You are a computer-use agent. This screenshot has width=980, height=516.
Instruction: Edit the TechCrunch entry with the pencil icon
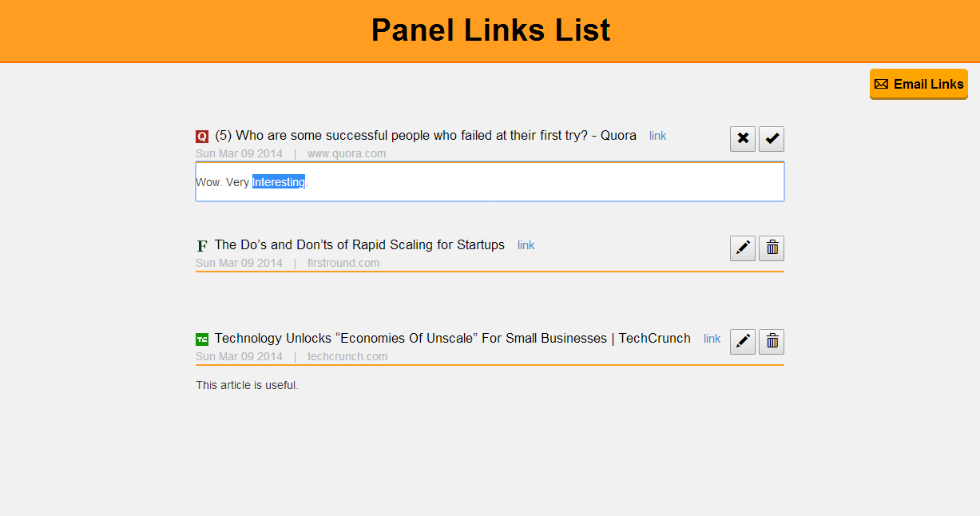click(743, 342)
